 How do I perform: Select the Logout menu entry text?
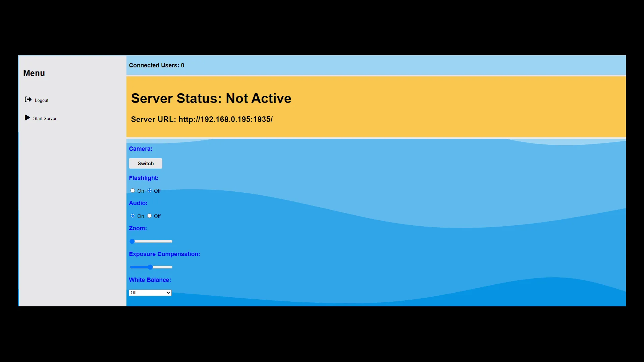(42, 100)
